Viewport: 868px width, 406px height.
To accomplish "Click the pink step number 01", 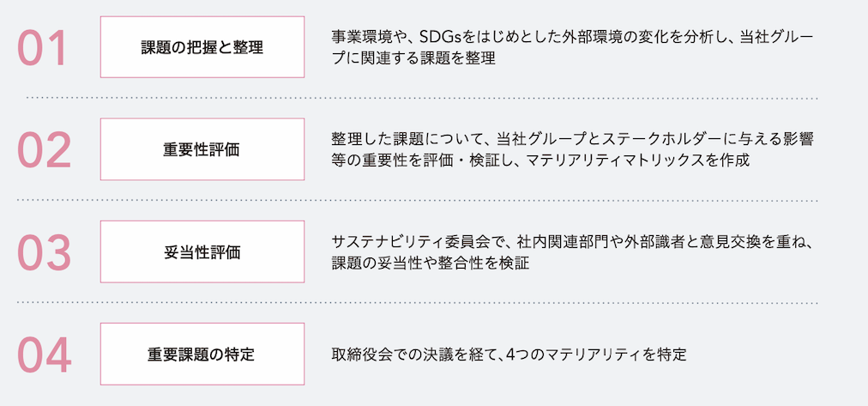I will click(43, 48).
